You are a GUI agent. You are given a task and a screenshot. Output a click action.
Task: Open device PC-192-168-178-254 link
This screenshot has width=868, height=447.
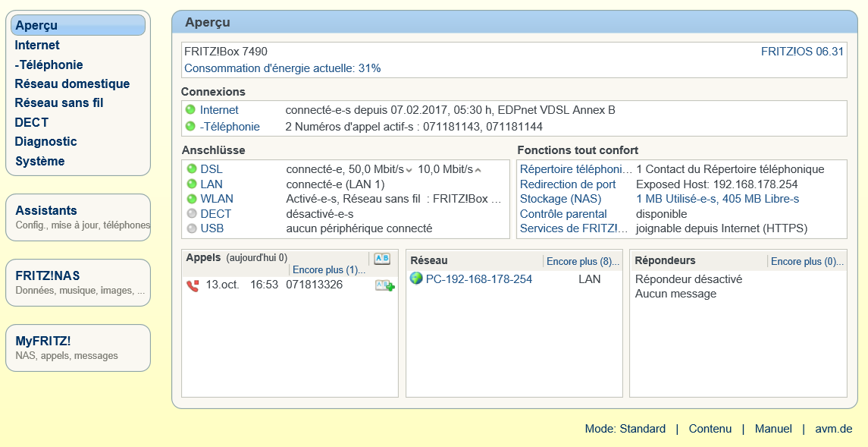479,279
